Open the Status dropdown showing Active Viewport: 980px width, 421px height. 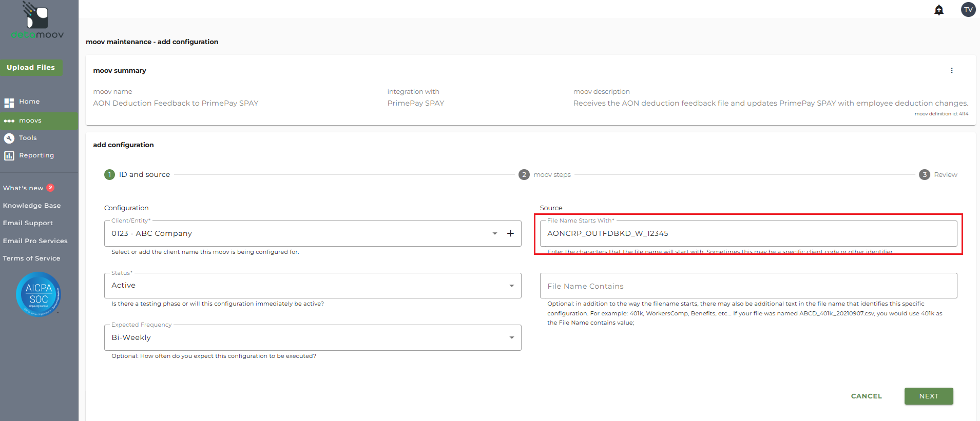[x=511, y=286]
